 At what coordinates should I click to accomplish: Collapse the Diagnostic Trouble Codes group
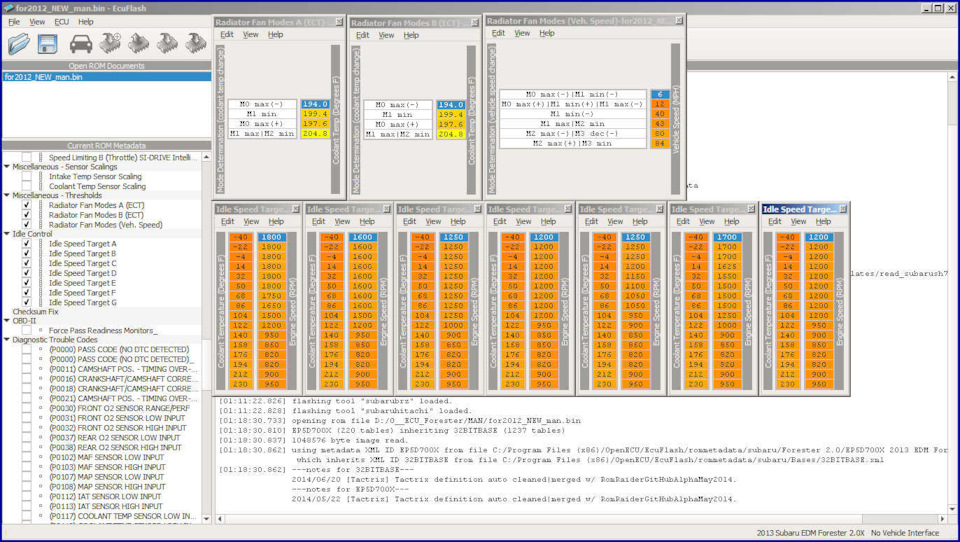click(x=7, y=340)
